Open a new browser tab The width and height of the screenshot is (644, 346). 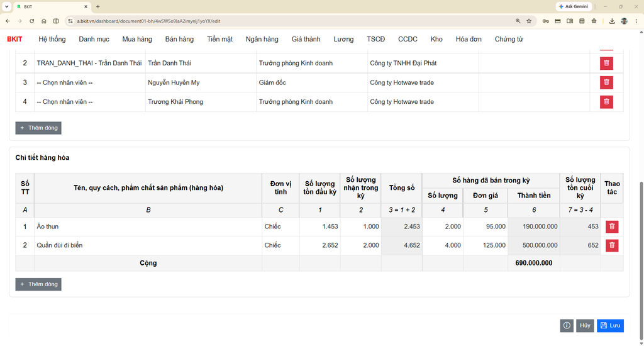(97, 6)
